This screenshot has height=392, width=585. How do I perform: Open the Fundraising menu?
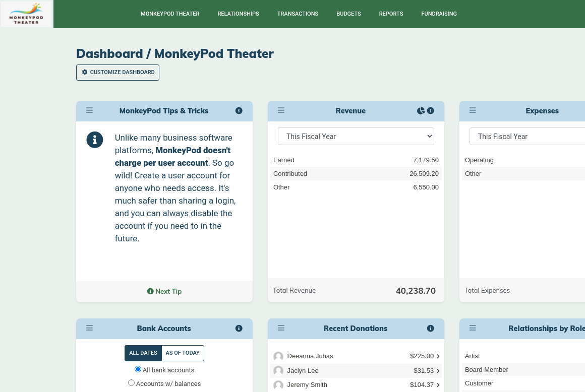pos(439,14)
